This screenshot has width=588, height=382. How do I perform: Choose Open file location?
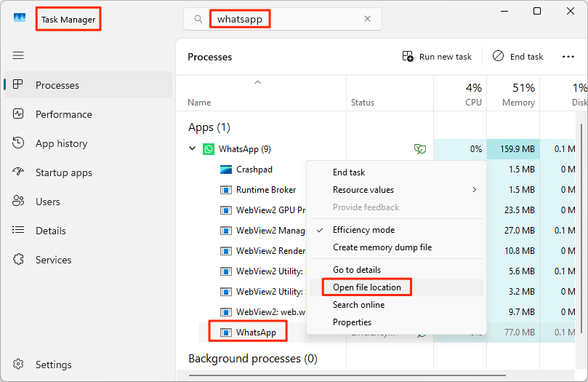coord(396,287)
